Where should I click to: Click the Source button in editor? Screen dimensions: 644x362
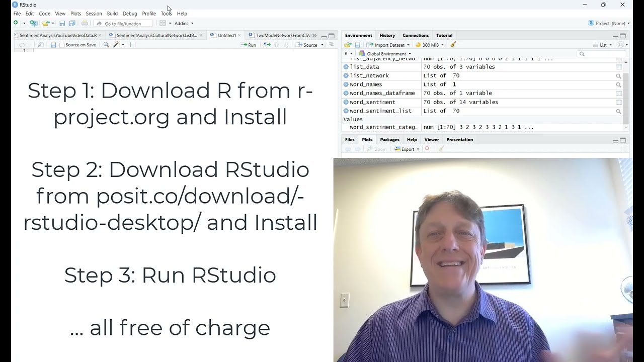307,45
